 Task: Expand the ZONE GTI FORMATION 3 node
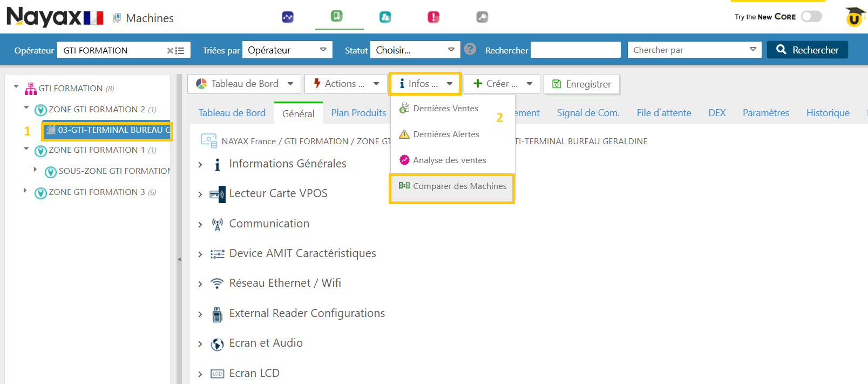[25, 190]
